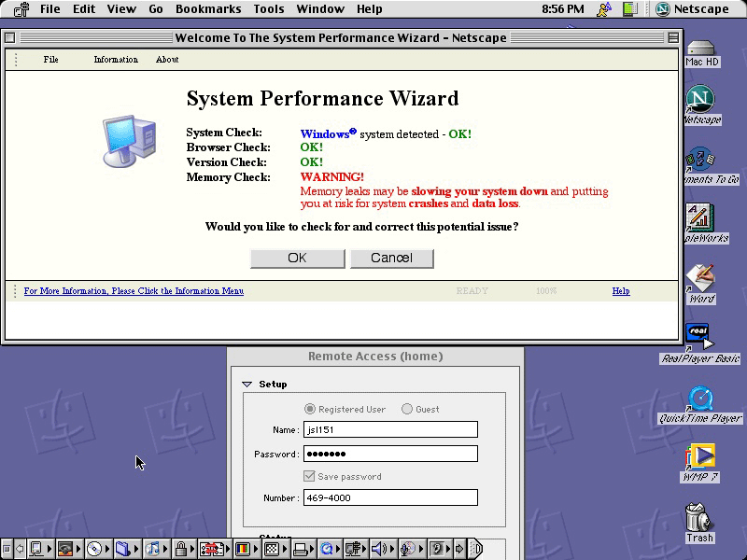Image resolution: width=747 pixels, height=560 pixels.
Task: Open arrow popup beside the speaker volume module
Action: 392,549
